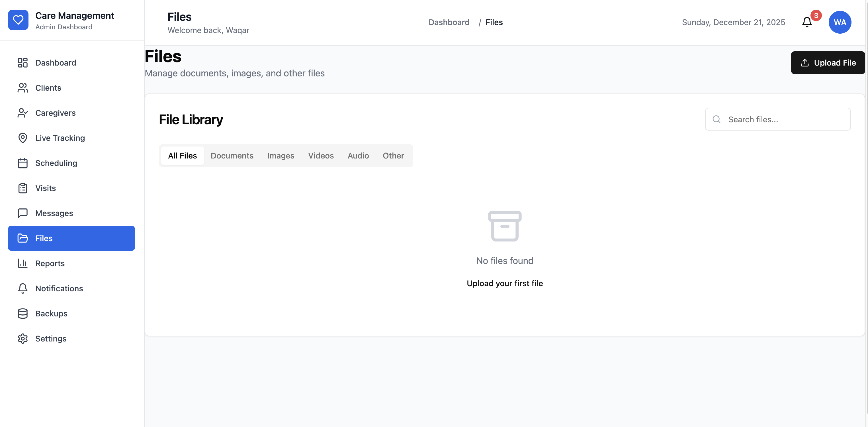Click the Messages chat bubble icon

[x=22, y=213]
